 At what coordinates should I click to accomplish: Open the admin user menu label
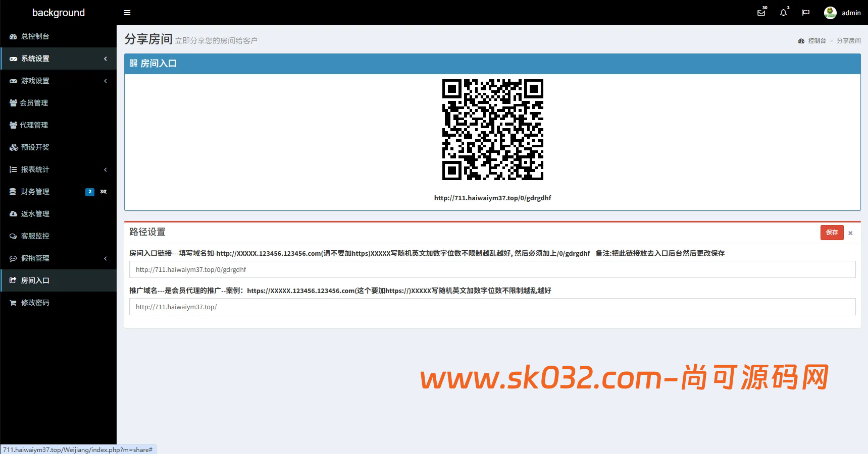point(851,13)
